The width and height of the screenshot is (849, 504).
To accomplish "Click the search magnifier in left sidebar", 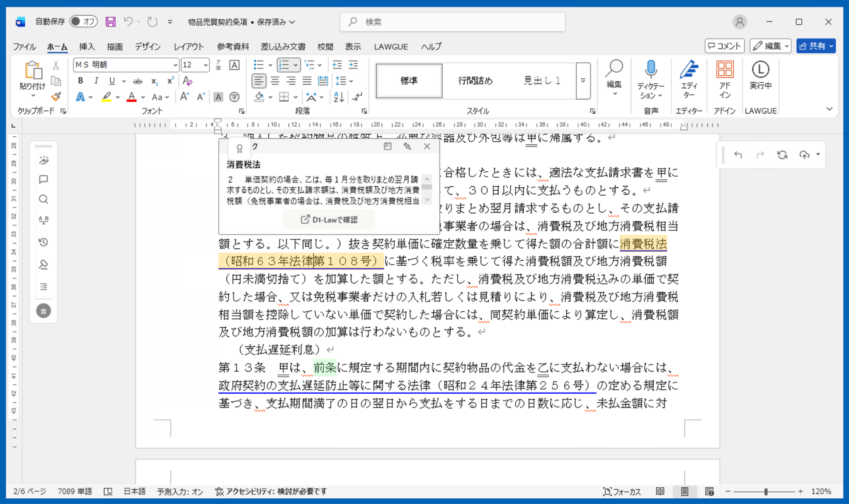I will (x=44, y=199).
